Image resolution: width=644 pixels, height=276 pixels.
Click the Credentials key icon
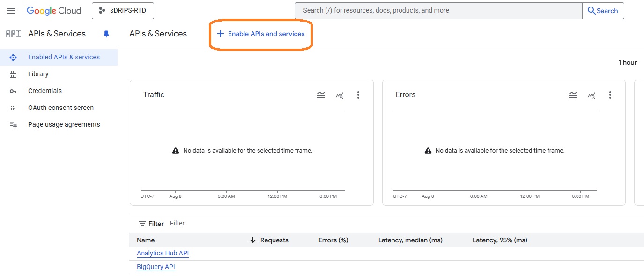pyautogui.click(x=13, y=91)
